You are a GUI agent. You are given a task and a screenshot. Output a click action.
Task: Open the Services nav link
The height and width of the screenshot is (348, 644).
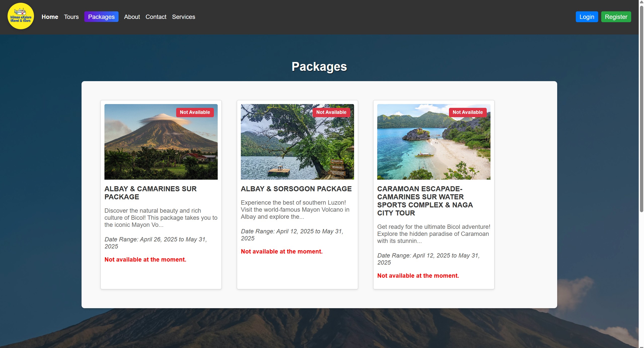click(x=183, y=17)
